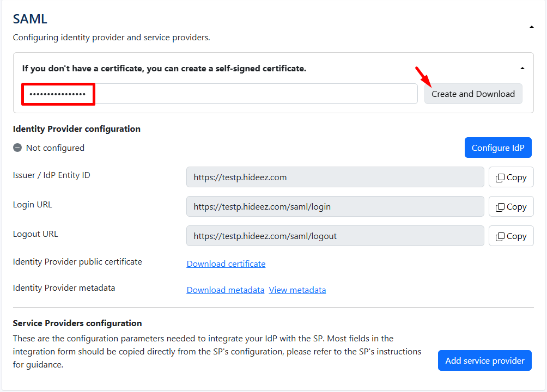Copy the Issuer / IdP Entity ID value
Screen dimensions: 547x392
[x=510, y=177]
